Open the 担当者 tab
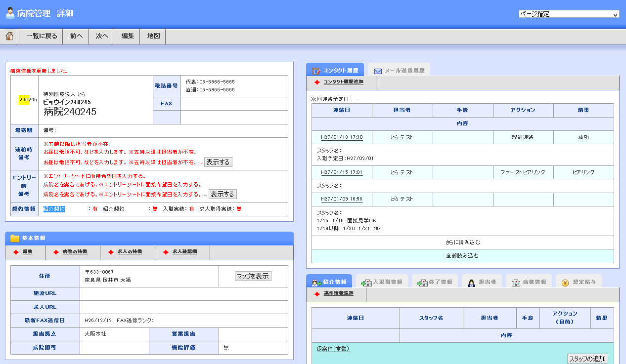Viewport: 626px width, 364px height. 482,282
